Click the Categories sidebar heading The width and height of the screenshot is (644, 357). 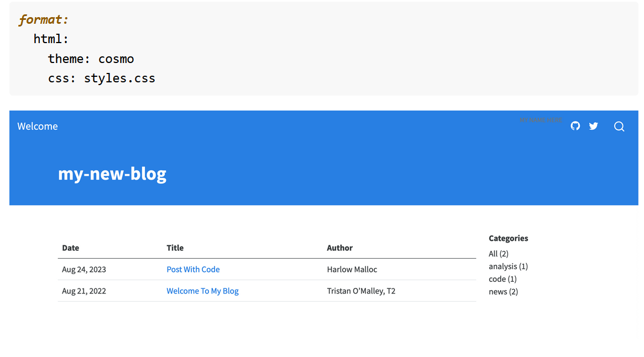point(508,239)
